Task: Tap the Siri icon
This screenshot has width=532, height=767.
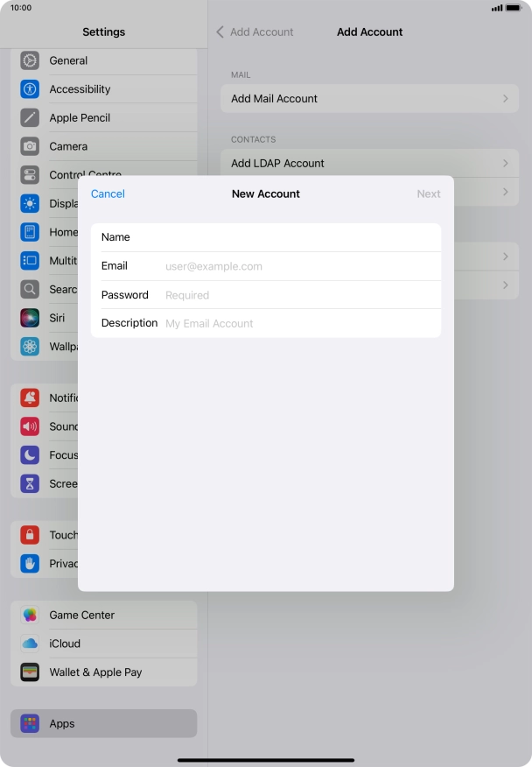Action: [x=31, y=318]
